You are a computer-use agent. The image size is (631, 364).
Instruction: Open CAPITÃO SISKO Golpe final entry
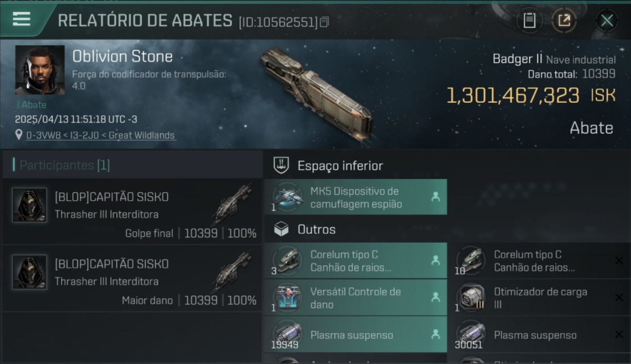[x=132, y=211]
